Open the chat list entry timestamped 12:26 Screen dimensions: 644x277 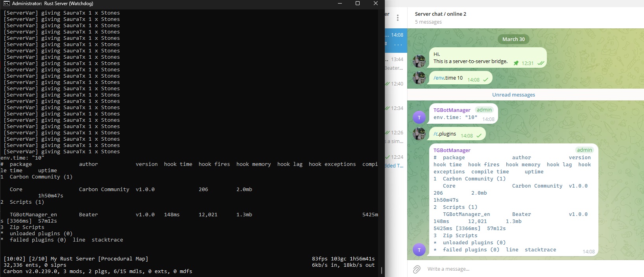396,137
